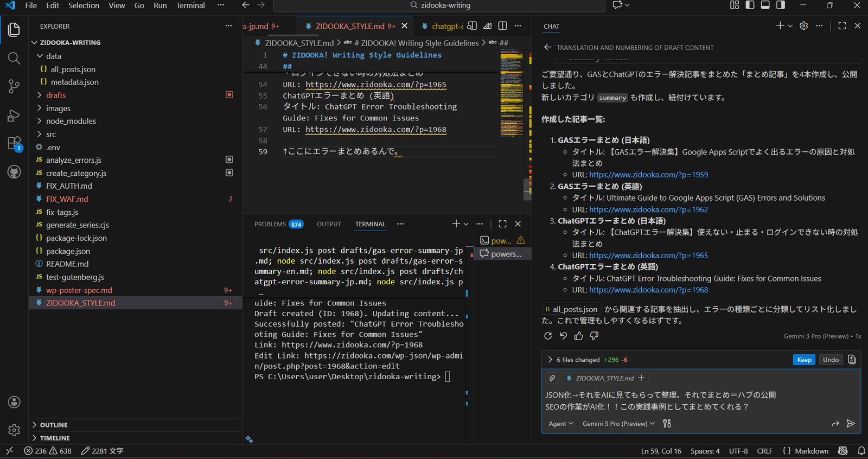This screenshot has width=868, height=459.
Task: Open the Search view in activity bar
Action: coord(14,58)
